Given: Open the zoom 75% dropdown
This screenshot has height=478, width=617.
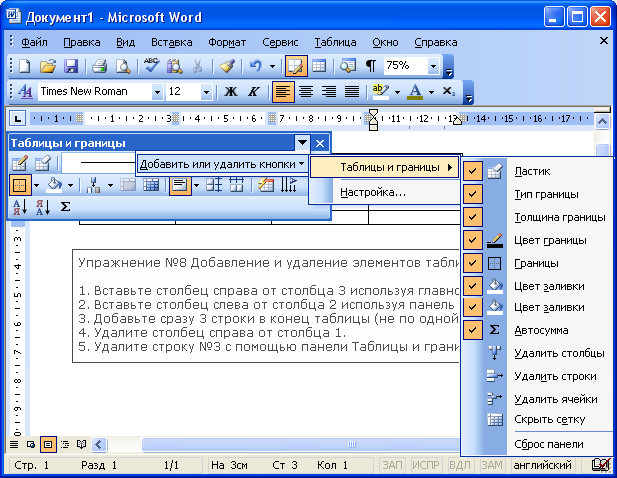Looking at the screenshot, I should 433,66.
